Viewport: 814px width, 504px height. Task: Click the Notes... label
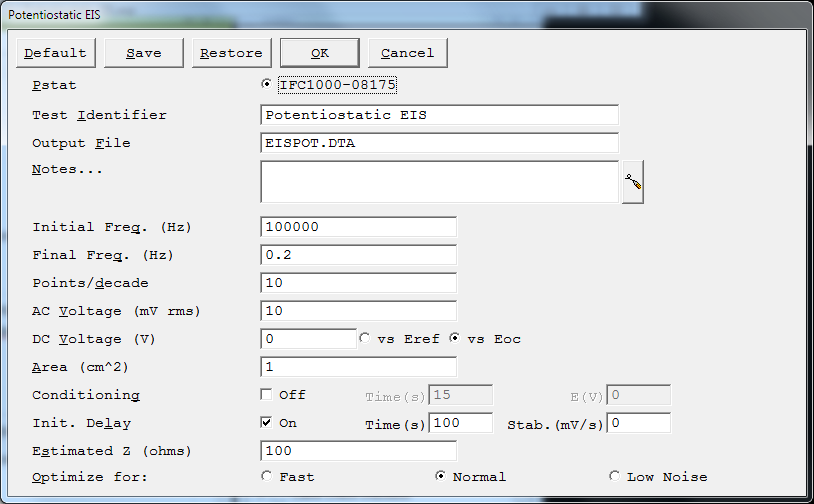click(x=67, y=170)
